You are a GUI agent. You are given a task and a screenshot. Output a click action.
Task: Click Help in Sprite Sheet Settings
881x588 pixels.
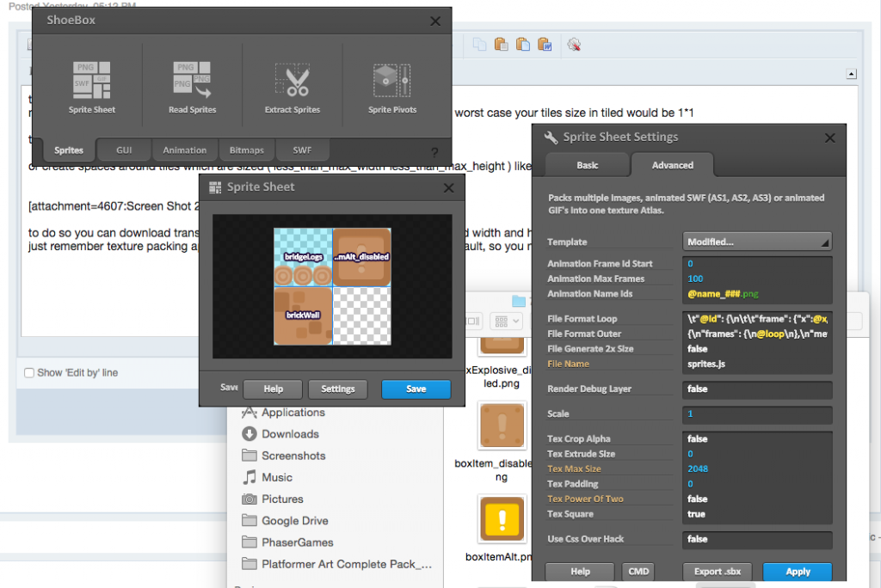pos(580,572)
